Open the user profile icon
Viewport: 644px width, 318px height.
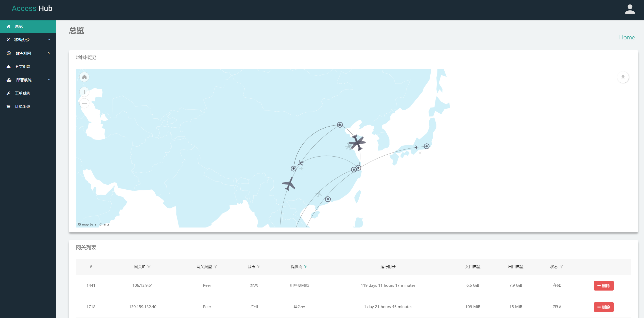(x=630, y=9)
